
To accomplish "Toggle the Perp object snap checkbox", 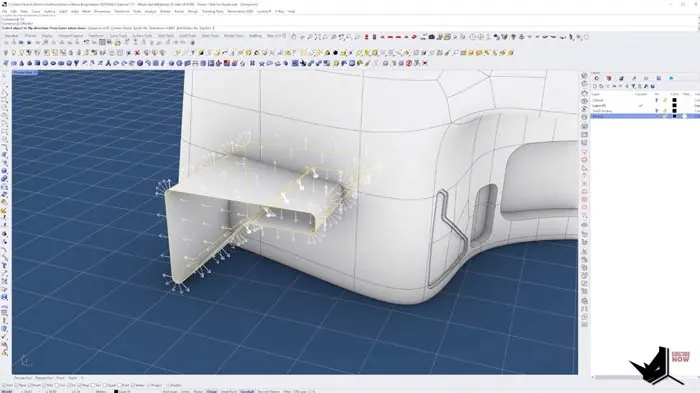I will pyautogui.click(x=82, y=385).
